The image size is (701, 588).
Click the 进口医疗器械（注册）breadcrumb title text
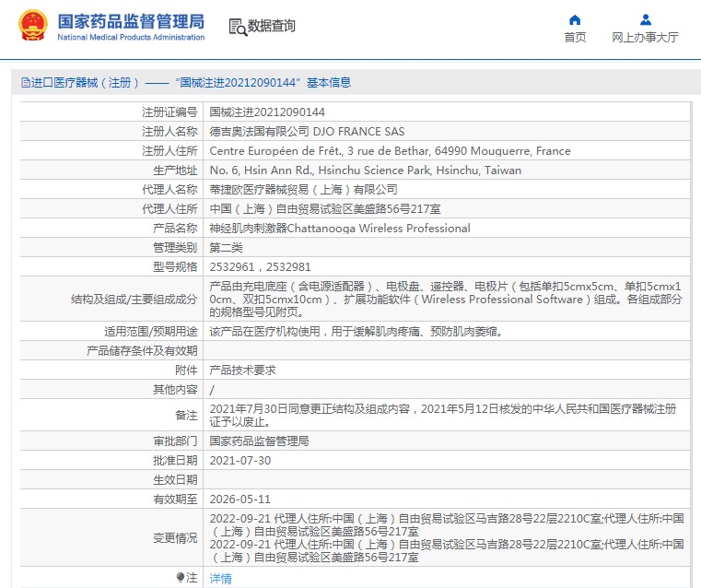(x=82, y=83)
